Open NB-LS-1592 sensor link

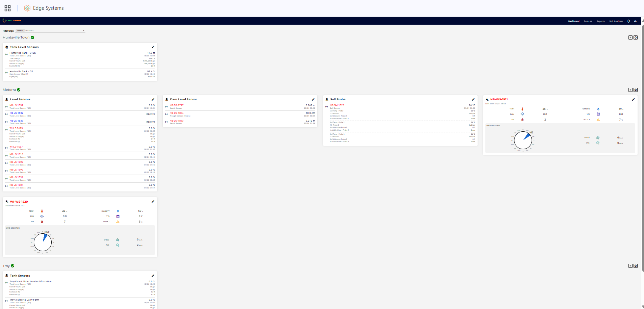(16, 177)
